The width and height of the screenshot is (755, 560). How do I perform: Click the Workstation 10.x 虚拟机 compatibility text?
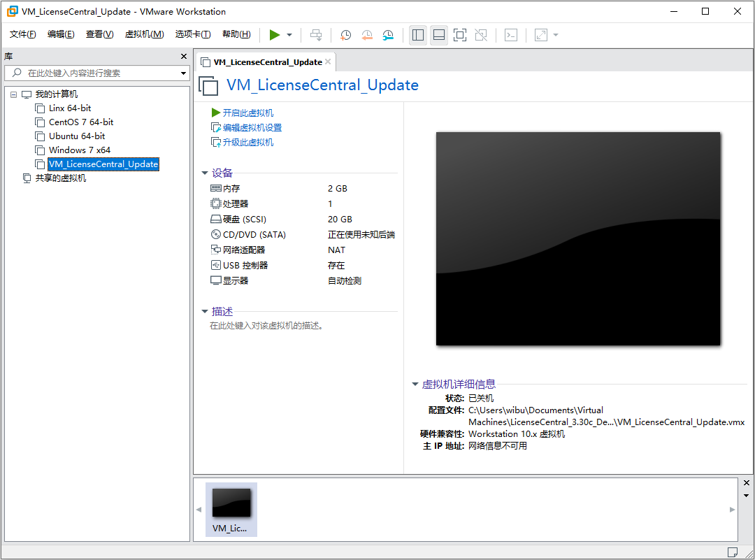(x=517, y=434)
